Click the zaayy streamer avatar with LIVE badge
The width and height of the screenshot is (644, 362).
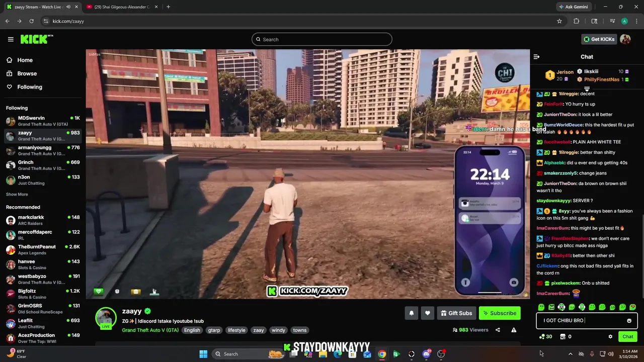click(x=106, y=318)
